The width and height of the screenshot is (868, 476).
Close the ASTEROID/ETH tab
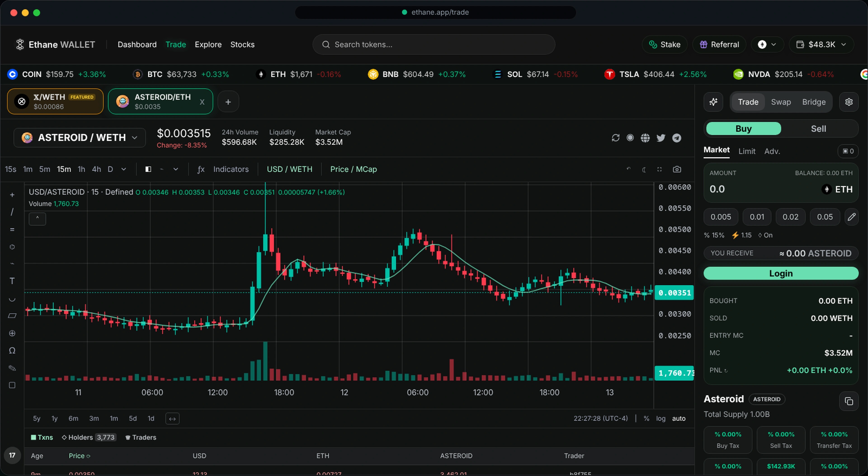202,102
